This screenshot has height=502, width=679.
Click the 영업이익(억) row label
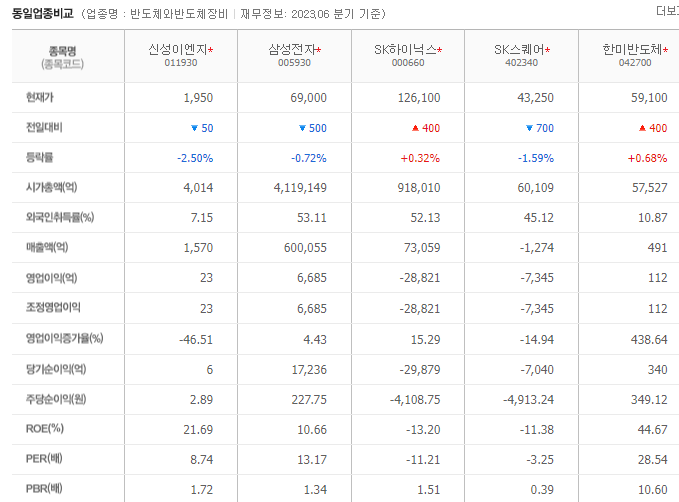pyautogui.click(x=52, y=278)
